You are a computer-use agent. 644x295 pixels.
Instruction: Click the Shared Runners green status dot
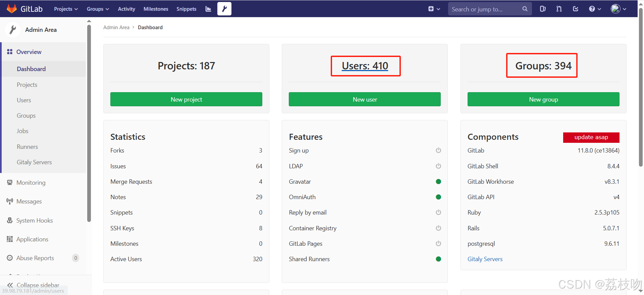[438, 259]
